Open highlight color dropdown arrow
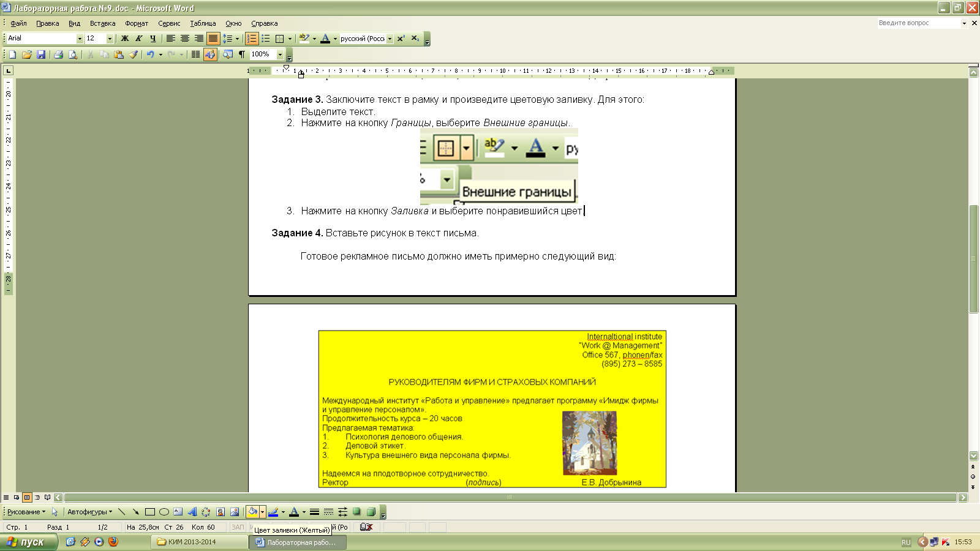Screen dimensions: 980x551 pyautogui.click(x=314, y=39)
